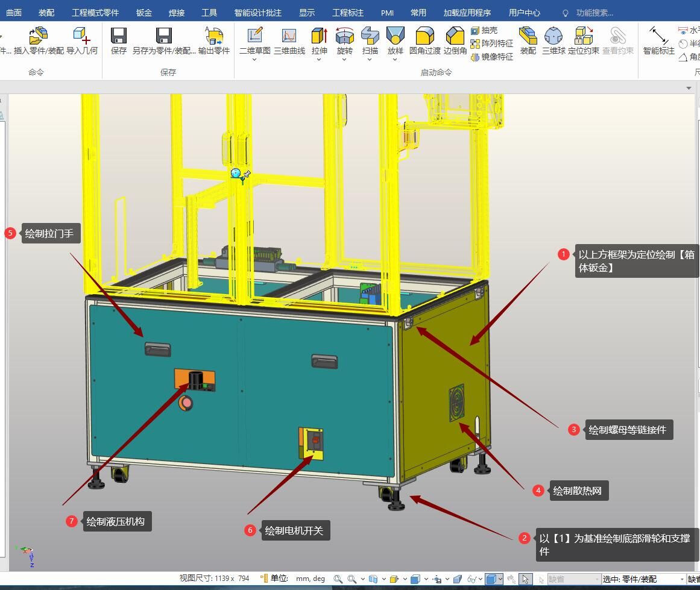Toggle the pin icon in the viewport

pyautogui.click(x=247, y=175)
